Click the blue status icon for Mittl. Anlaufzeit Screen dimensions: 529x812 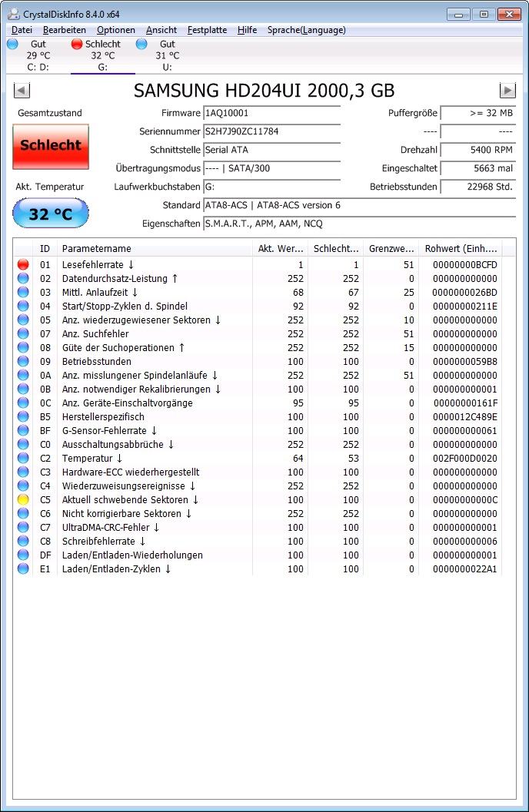23,292
